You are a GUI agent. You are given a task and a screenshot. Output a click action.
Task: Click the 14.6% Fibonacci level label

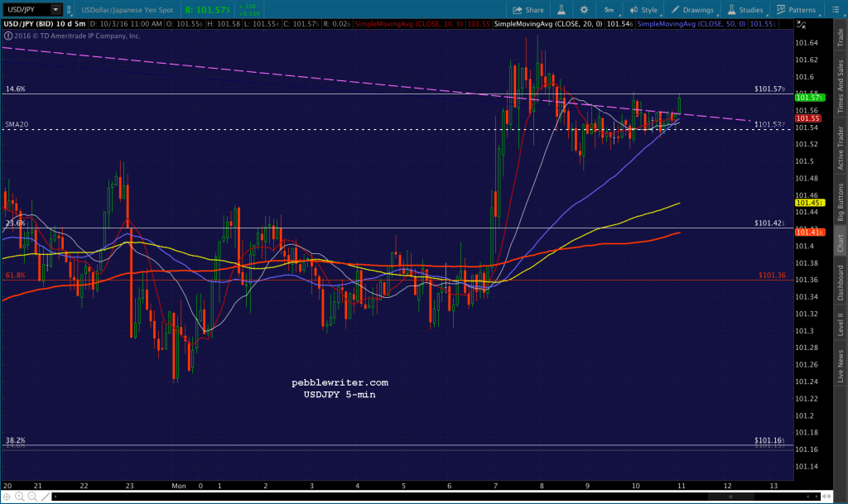click(x=15, y=89)
